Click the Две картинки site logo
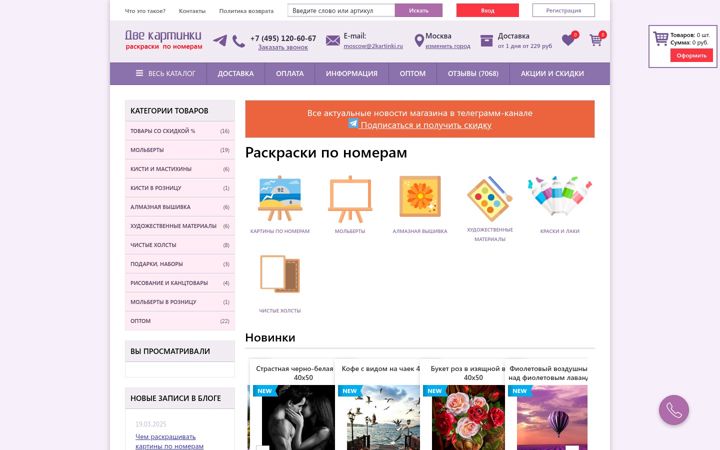 pyautogui.click(x=163, y=39)
